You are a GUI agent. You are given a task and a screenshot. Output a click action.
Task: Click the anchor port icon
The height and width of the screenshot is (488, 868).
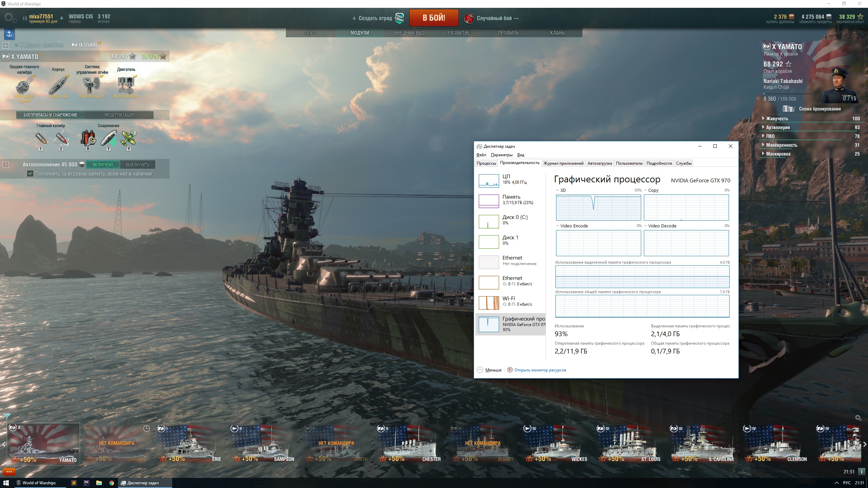(x=9, y=34)
